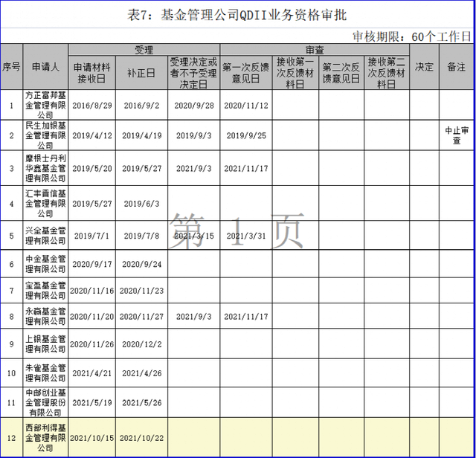Select the 备注 column header

click(457, 67)
